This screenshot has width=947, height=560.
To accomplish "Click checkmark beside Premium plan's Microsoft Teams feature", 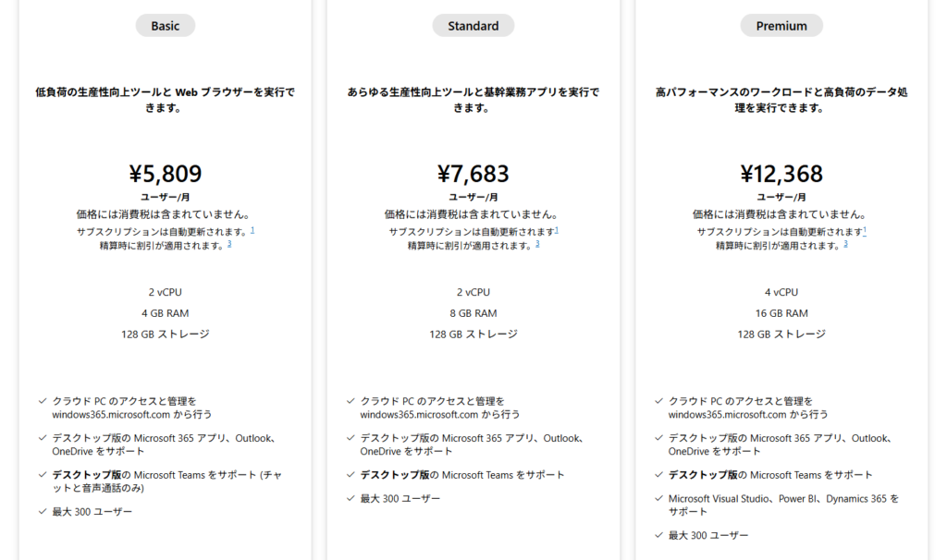I will click(659, 475).
